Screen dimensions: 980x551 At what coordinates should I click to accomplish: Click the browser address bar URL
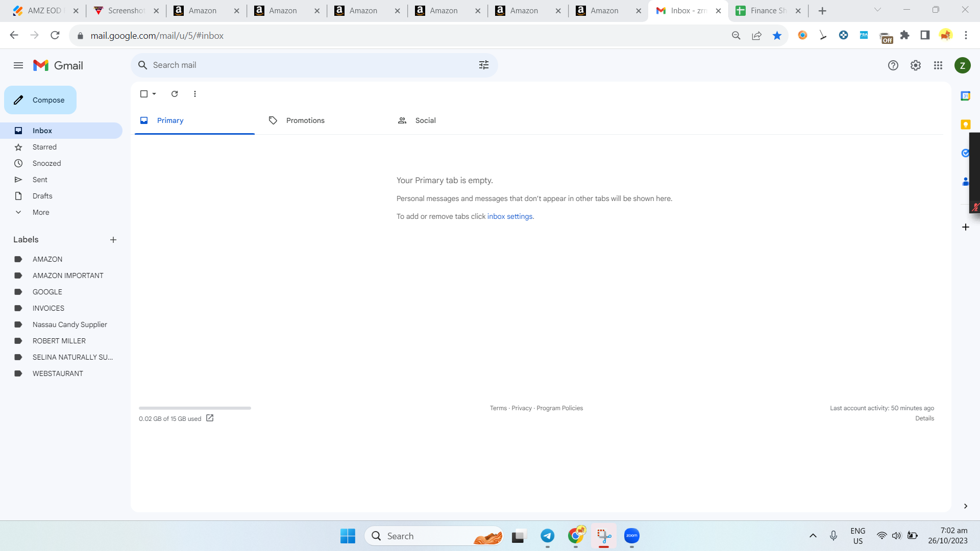tap(157, 36)
